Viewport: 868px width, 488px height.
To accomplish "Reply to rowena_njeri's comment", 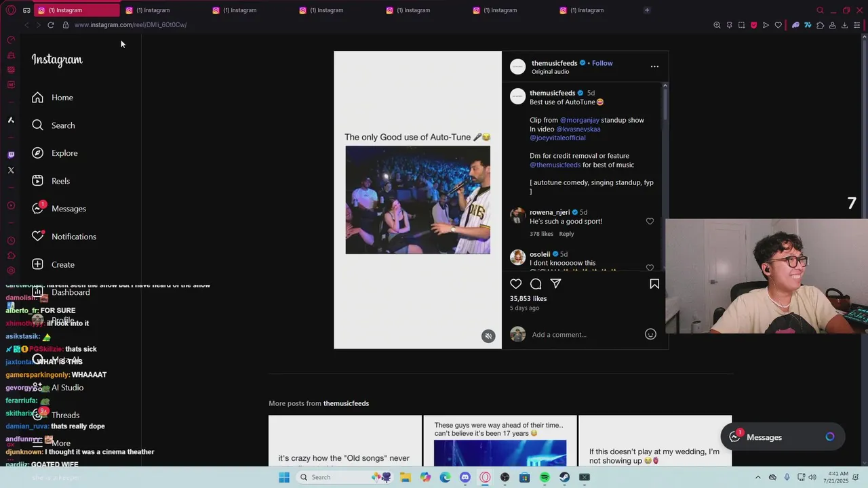I will [566, 234].
